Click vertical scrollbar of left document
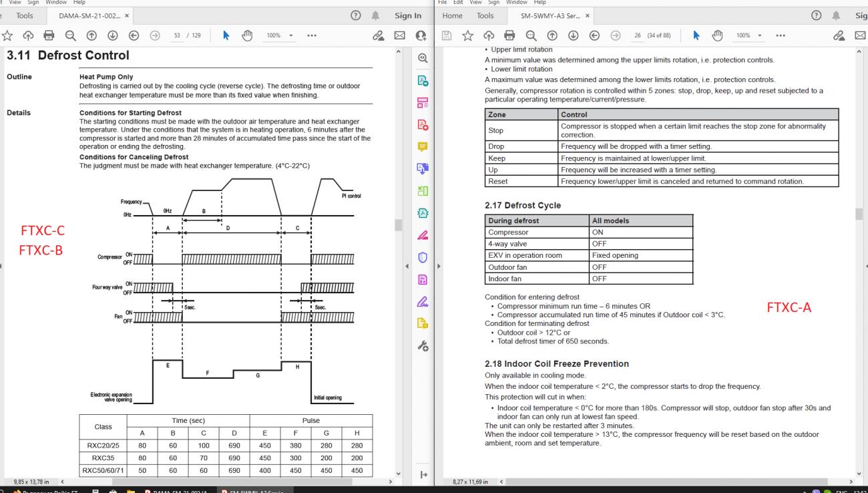Screen dimensions: 868x493 point(399,224)
